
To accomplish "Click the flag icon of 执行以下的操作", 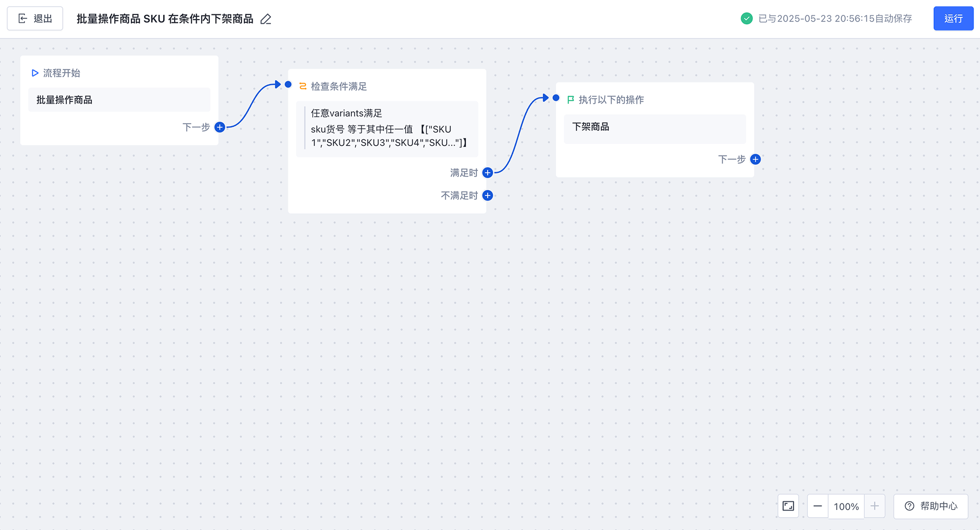I will [x=571, y=100].
